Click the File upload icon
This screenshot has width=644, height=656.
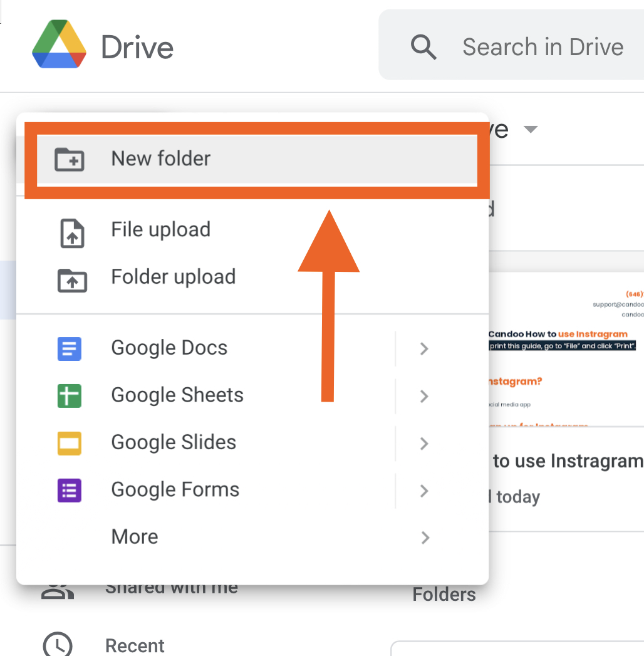pyautogui.click(x=72, y=233)
